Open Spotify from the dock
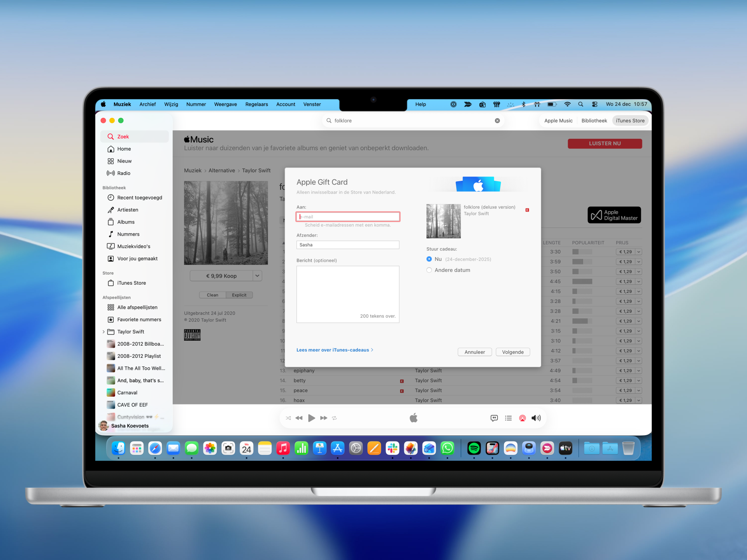Screen dimensions: 747x560 pos(474,448)
